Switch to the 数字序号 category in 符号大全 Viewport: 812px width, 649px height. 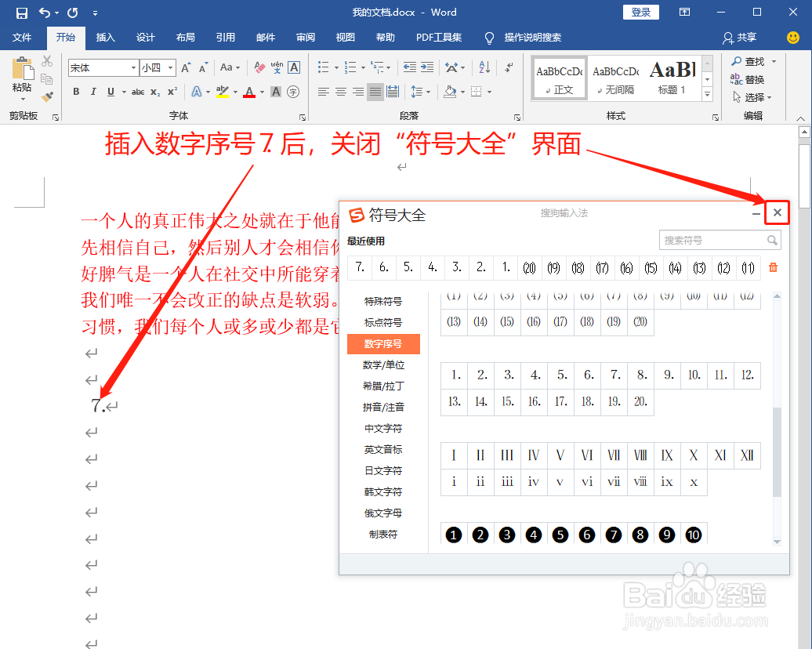(383, 343)
